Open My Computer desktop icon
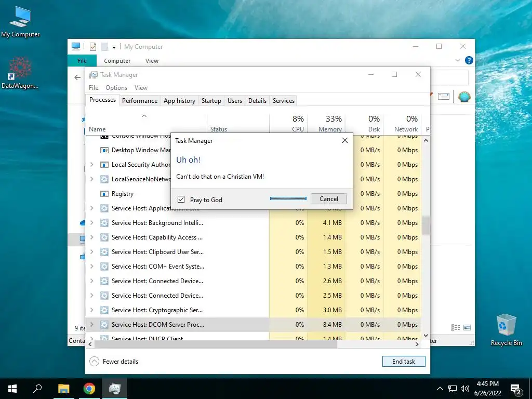The width and height of the screenshot is (532, 399). pos(20,22)
